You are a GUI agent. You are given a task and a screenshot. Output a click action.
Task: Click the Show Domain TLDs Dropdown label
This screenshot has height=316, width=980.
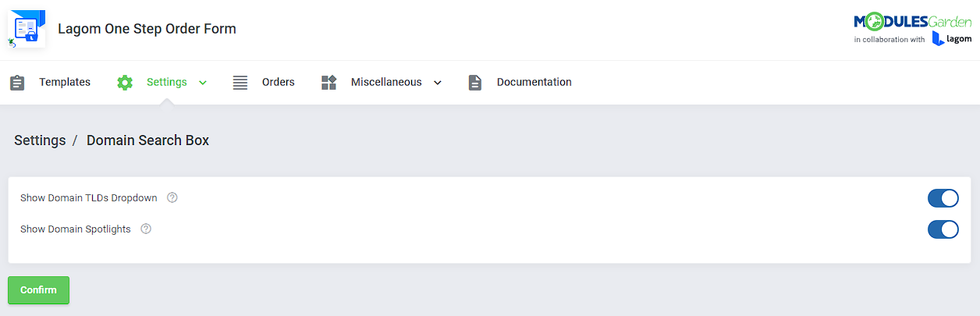point(89,198)
